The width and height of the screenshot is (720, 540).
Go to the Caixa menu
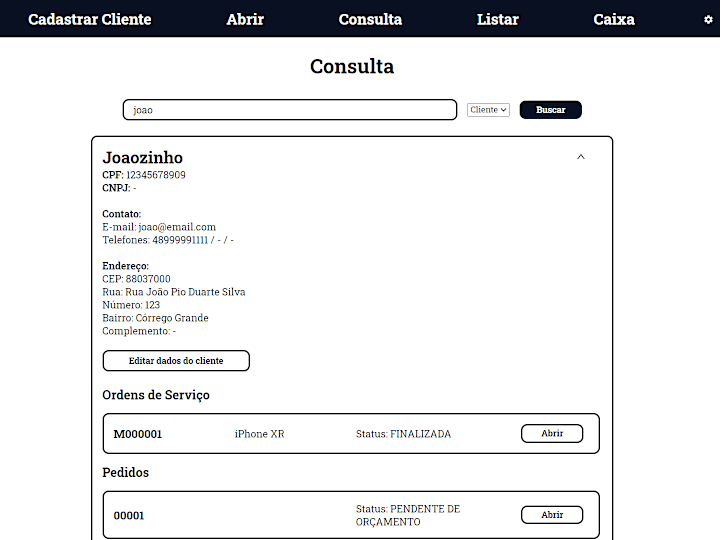(614, 19)
